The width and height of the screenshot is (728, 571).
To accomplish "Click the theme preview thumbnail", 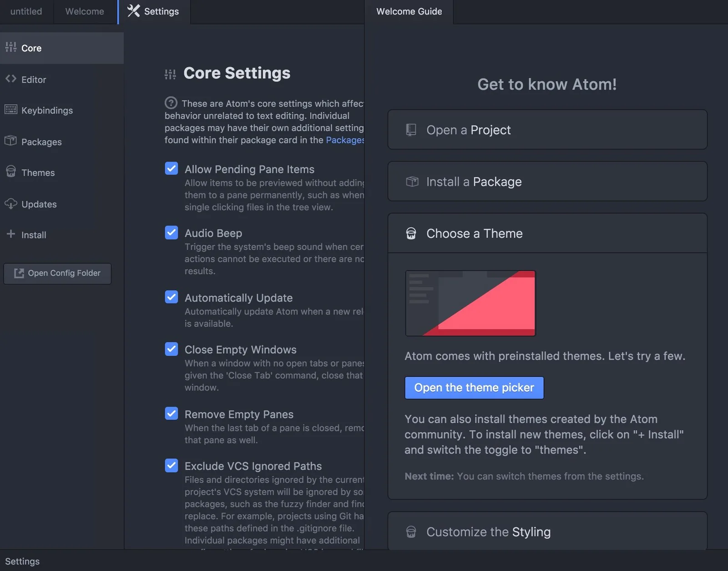I will [470, 303].
